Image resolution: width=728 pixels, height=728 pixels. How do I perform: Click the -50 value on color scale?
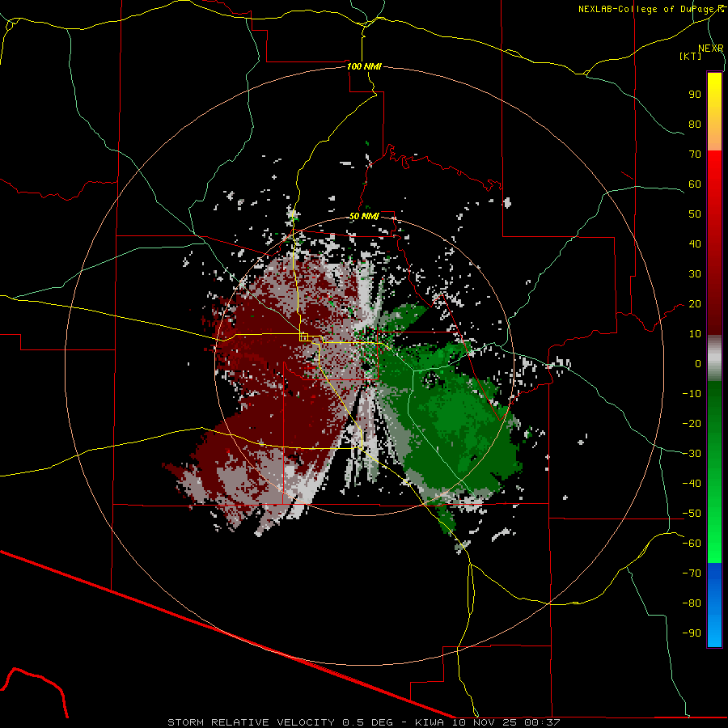692,514
